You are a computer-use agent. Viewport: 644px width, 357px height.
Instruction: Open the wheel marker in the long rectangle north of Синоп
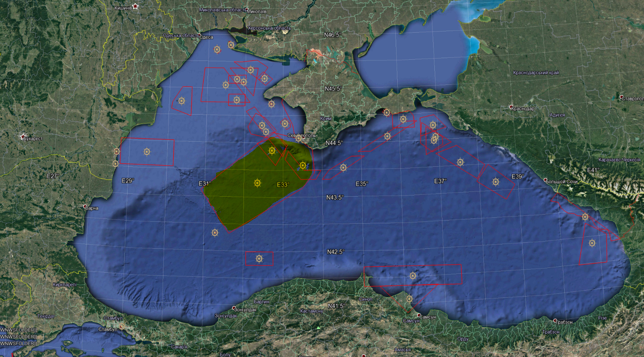(x=413, y=276)
